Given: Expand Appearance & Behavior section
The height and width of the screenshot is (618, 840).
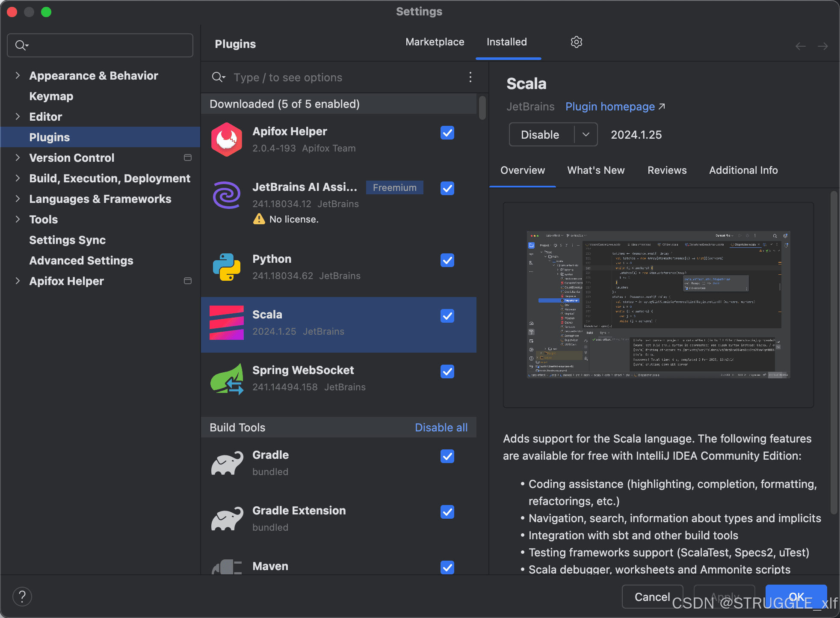Looking at the screenshot, I should click(x=18, y=75).
